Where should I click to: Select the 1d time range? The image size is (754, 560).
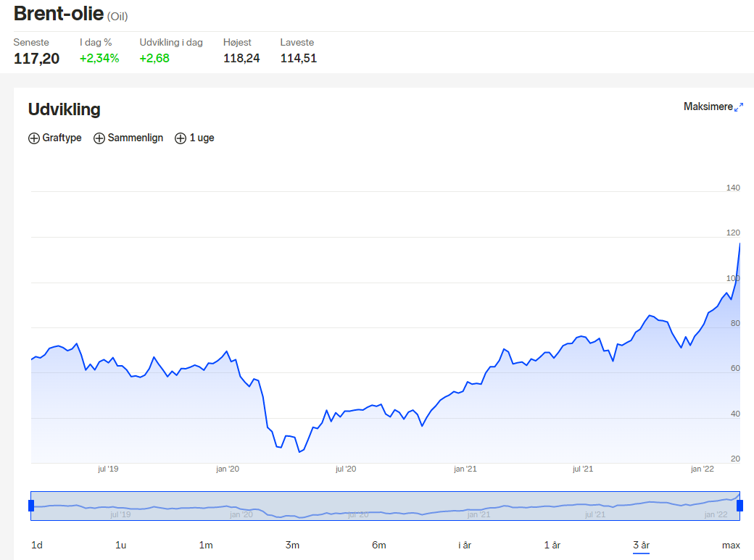tap(37, 545)
